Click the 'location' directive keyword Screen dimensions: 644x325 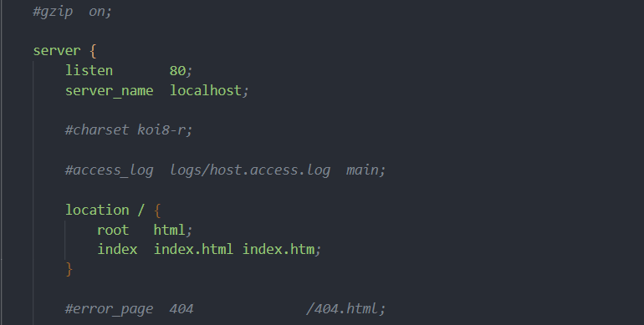coord(97,210)
